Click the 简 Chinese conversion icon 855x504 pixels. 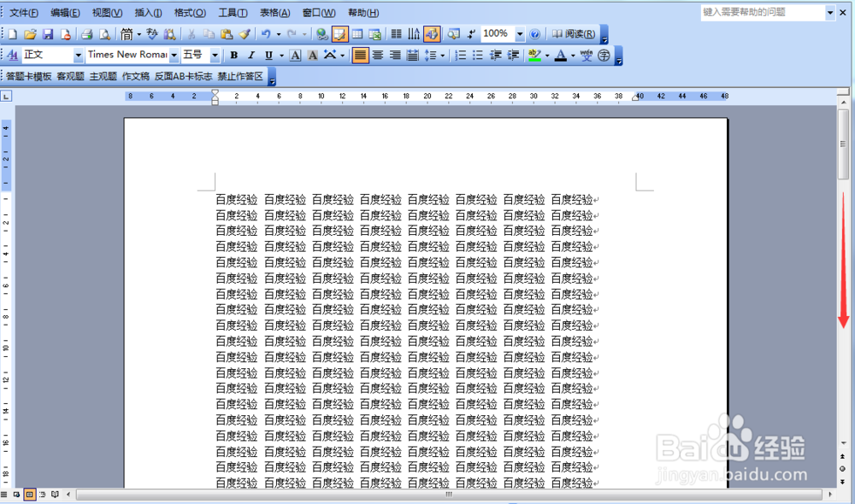tap(127, 34)
